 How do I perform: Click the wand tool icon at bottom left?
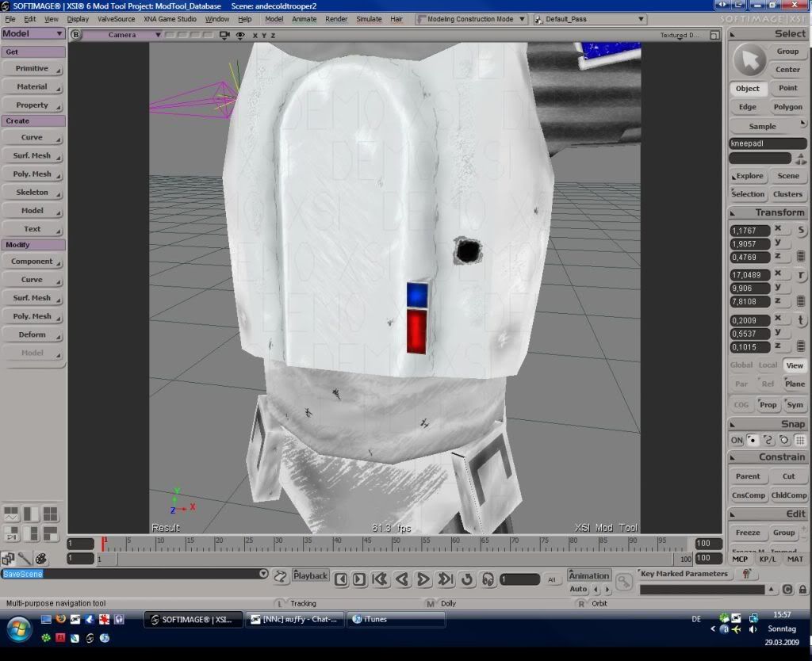point(25,559)
